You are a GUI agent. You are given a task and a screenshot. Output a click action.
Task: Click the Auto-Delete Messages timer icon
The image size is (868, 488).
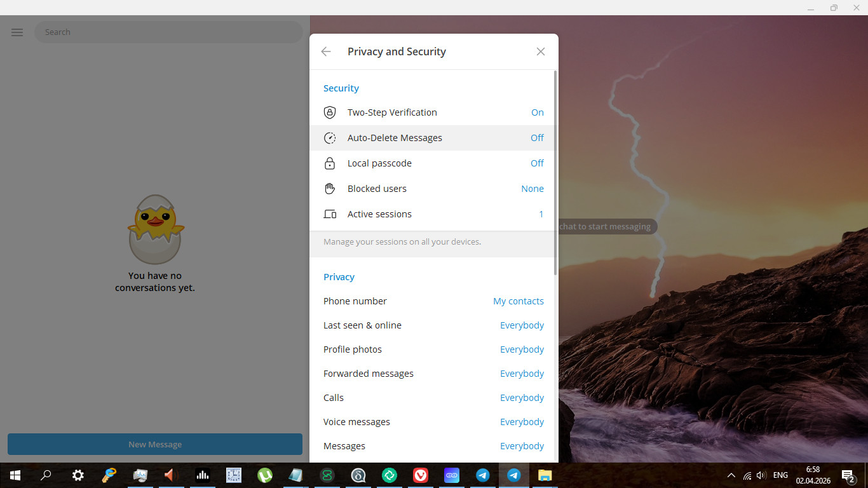[330, 138]
